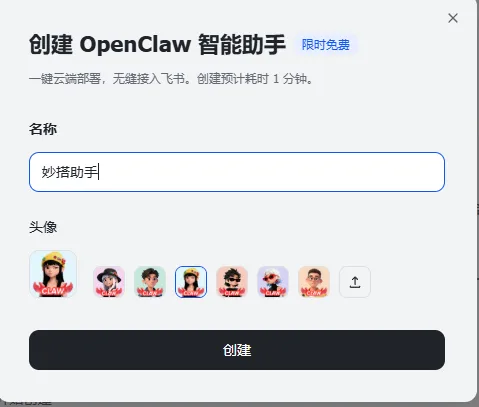479x407 pixels.
Task: Click the large avatar preview image
Action: pyautogui.click(x=53, y=274)
